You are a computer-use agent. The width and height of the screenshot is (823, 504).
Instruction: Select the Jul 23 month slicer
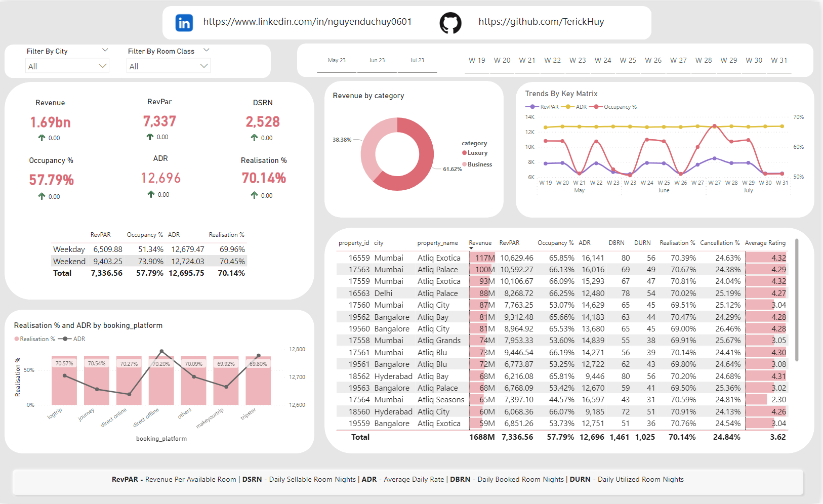click(x=417, y=61)
